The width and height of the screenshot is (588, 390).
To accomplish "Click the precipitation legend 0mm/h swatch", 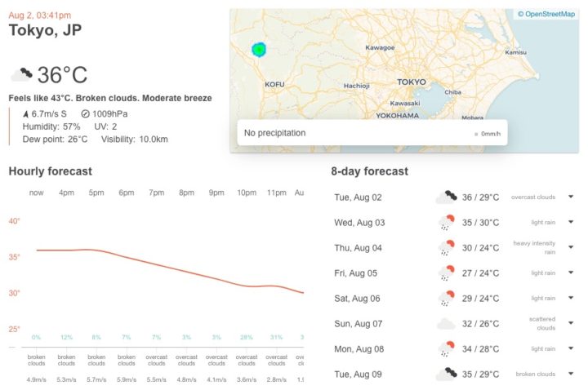I will pyautogui.click(x=476, y=134).
